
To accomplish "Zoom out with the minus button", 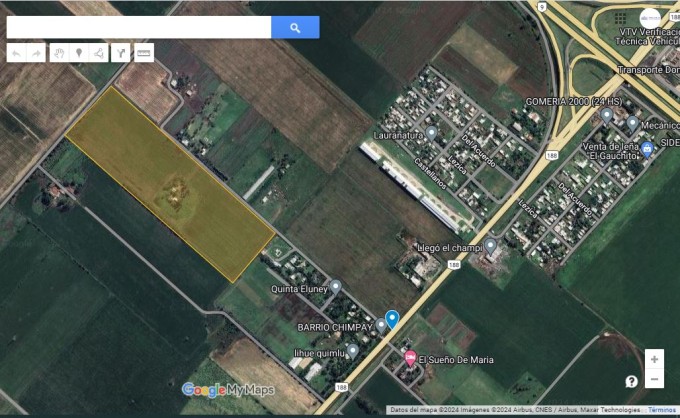I will [x=653, y=379].
